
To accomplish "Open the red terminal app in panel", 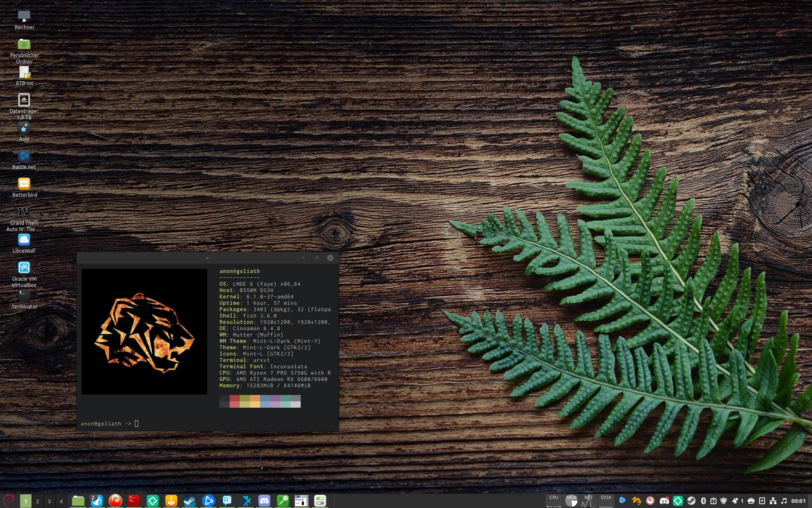I will pos(134,501).
